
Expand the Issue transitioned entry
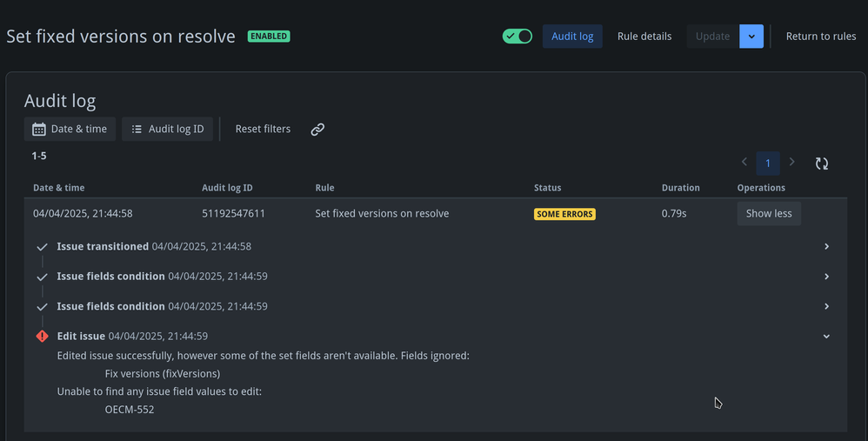(x=826, y=247)
